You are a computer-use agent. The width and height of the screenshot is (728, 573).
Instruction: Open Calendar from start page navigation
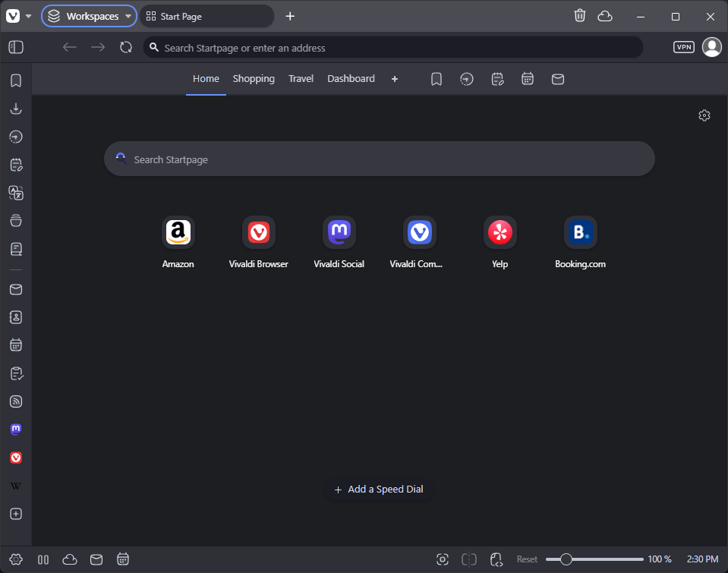[528, 79]
